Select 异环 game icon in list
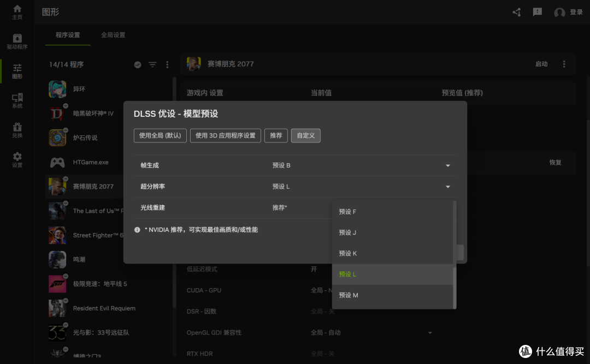 click(x=57, y=89)
